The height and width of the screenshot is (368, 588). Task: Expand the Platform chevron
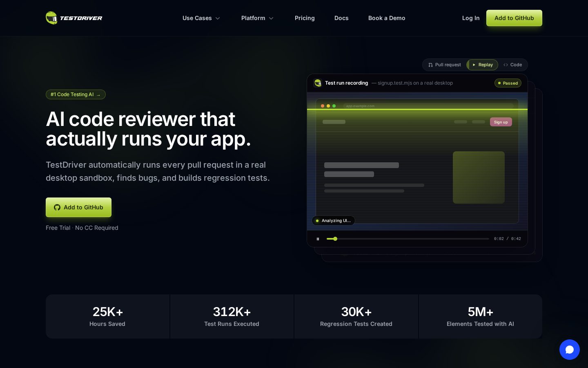click(x=271, y=18)
